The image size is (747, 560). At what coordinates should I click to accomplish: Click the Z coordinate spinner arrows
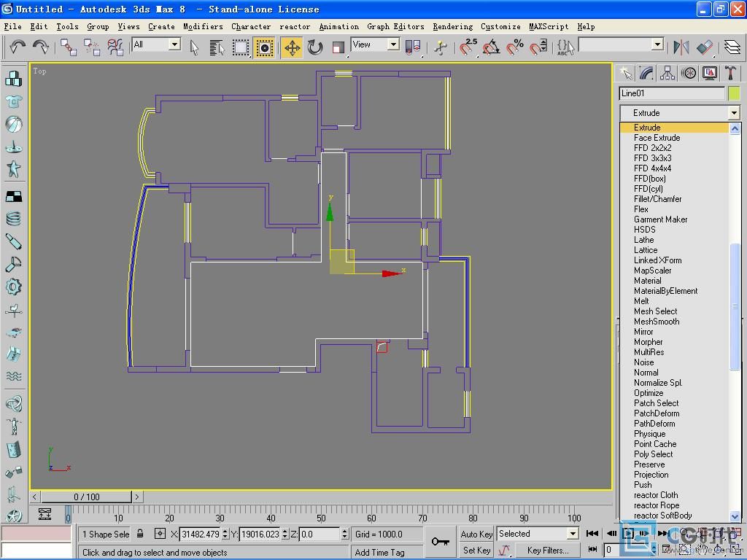tap(344, 534)
